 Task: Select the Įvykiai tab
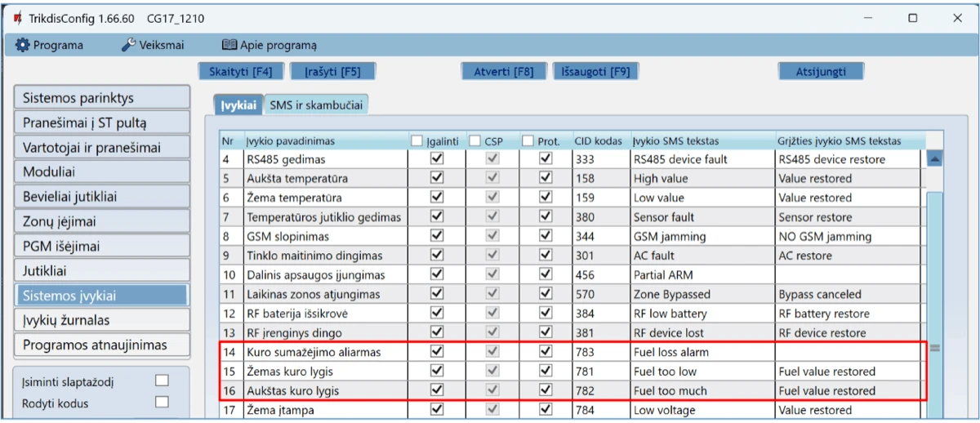238,105
